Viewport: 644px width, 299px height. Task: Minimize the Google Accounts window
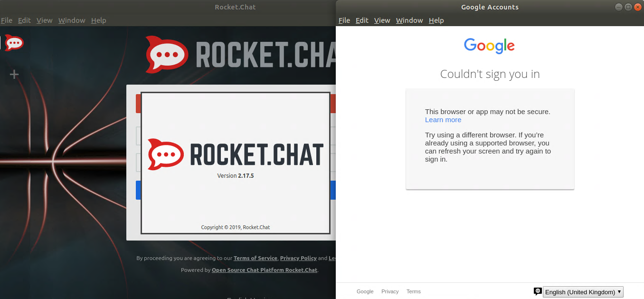coord(618,7)
